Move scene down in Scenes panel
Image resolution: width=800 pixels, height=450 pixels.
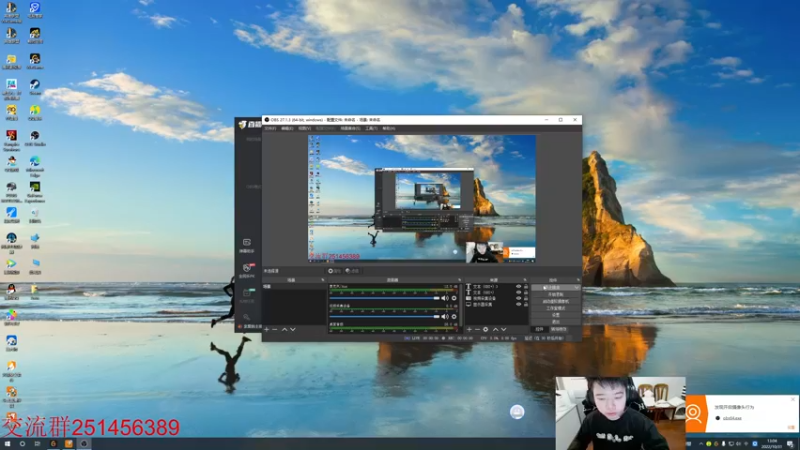(293, 330)
